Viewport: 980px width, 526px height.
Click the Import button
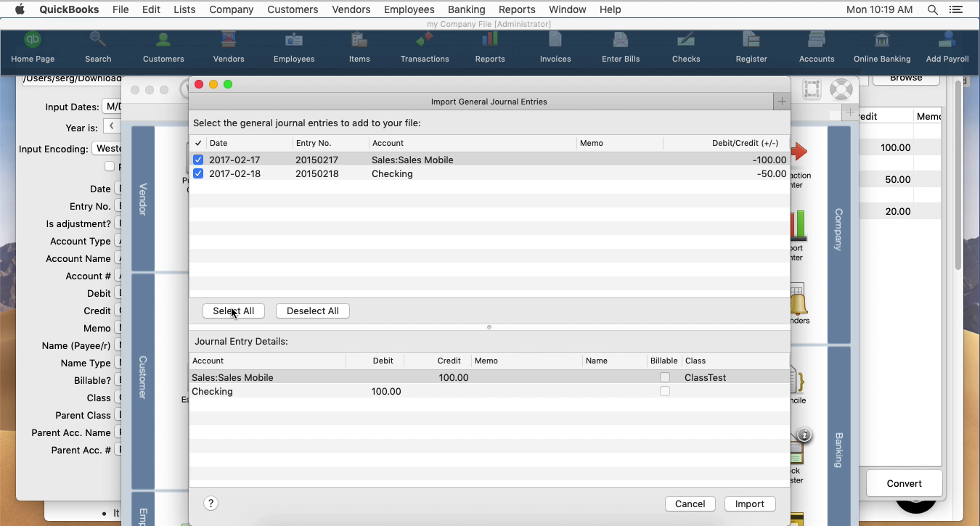(x=750, y=504)
